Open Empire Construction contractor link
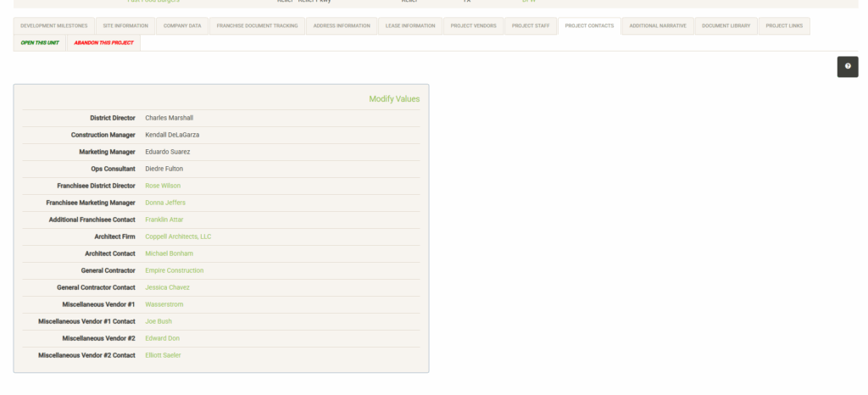The image size is (868, 395). coord(175,270)
